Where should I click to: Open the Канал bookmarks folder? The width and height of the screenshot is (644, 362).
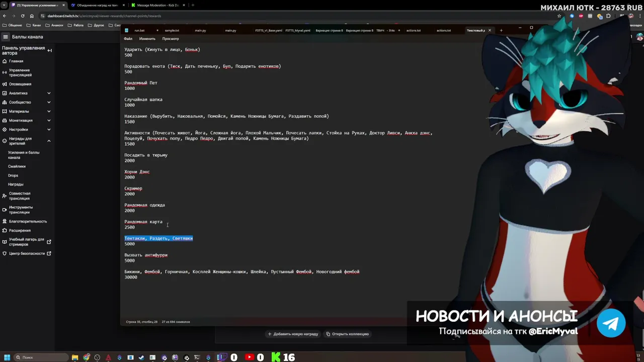34,25
